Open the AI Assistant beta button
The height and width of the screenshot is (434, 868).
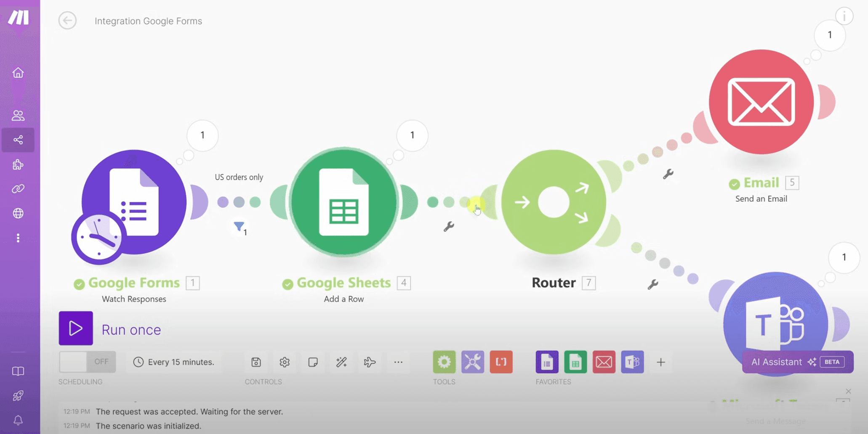[x=797, y=362]
